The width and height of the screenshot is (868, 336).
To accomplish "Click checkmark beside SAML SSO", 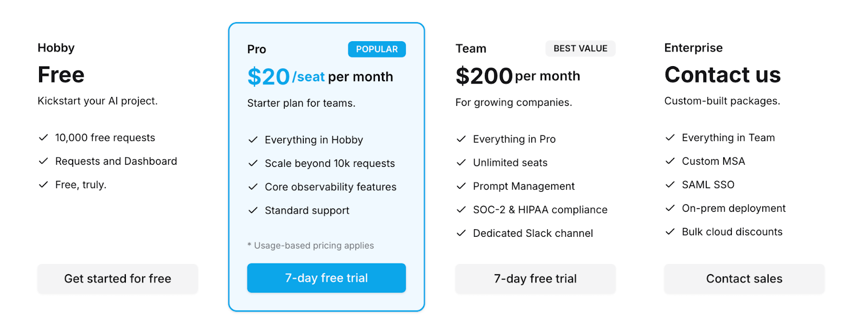I will pos(670,185).
